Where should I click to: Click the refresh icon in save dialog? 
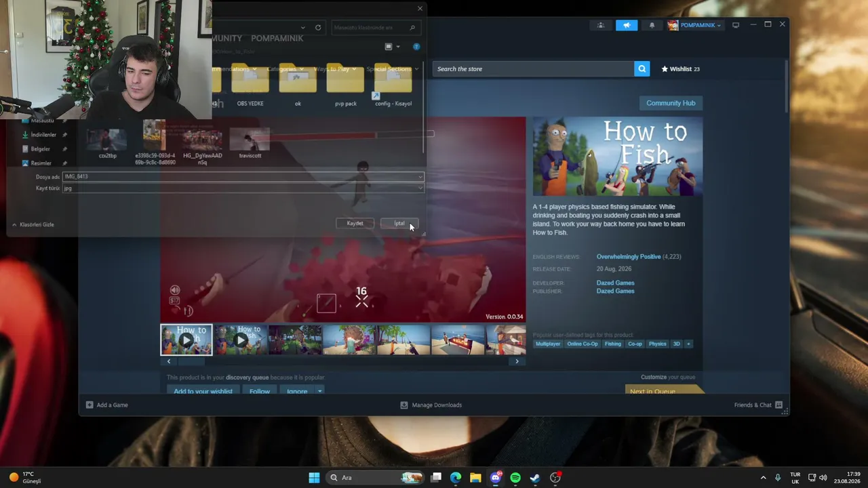tap(318, 28)
